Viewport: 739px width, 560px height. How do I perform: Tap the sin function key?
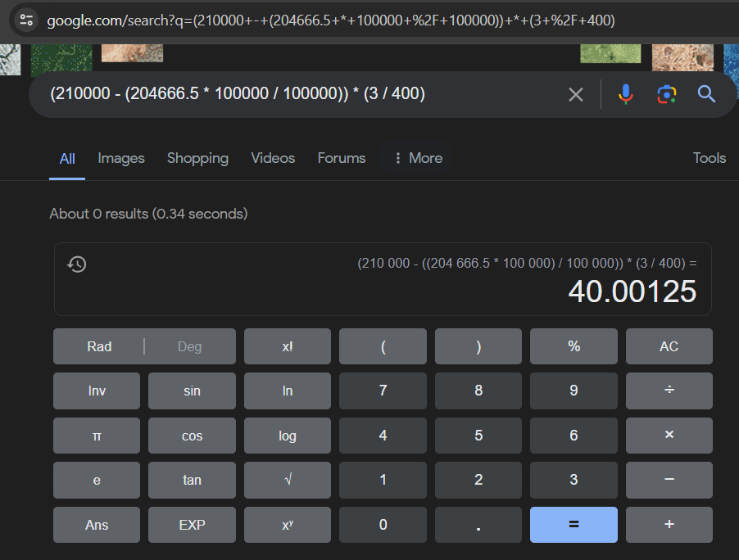192,391
